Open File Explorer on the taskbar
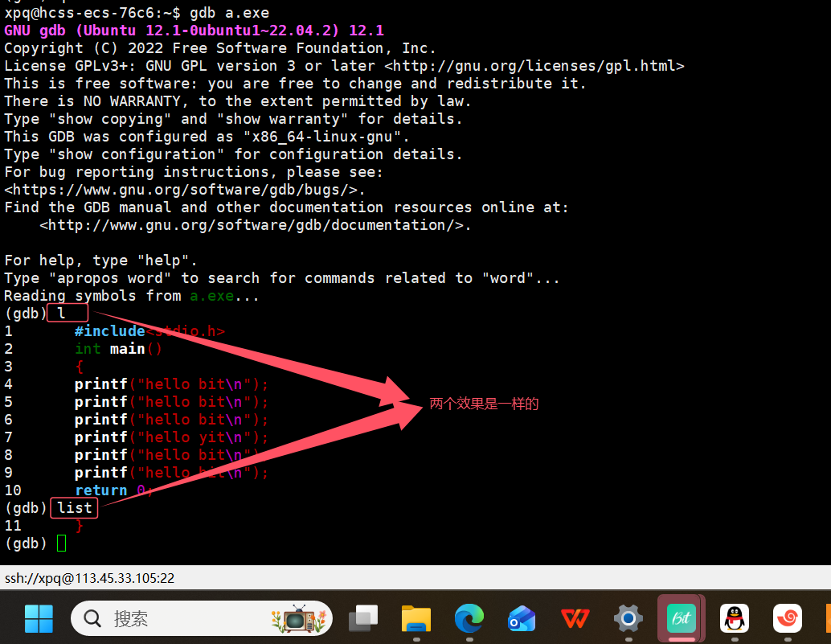831x644 pixels. (415, 618)
